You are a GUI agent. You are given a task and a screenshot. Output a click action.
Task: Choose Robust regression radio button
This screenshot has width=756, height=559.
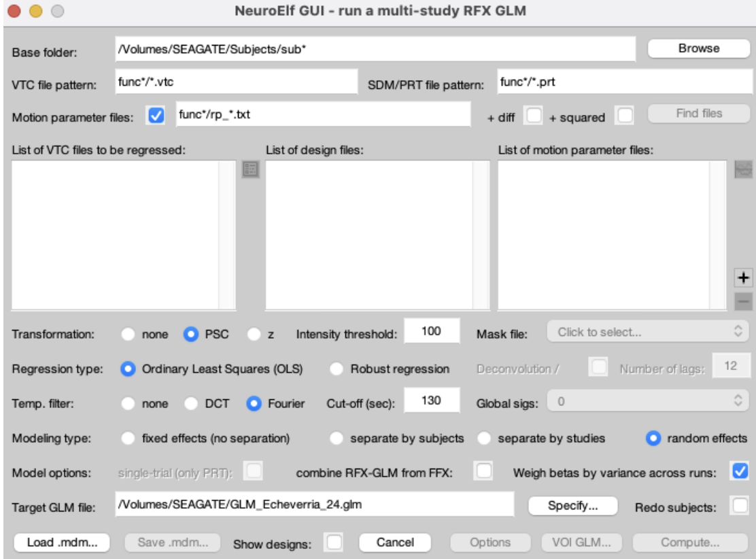pyautogui.click(x=336, y=369)
